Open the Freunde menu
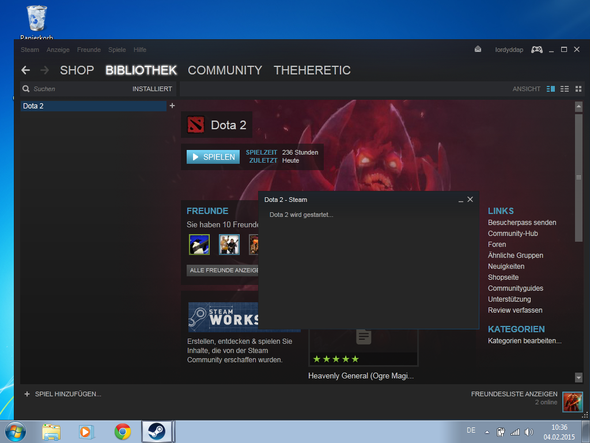Screen dimensions: 590x443 [x=89, y=50]
